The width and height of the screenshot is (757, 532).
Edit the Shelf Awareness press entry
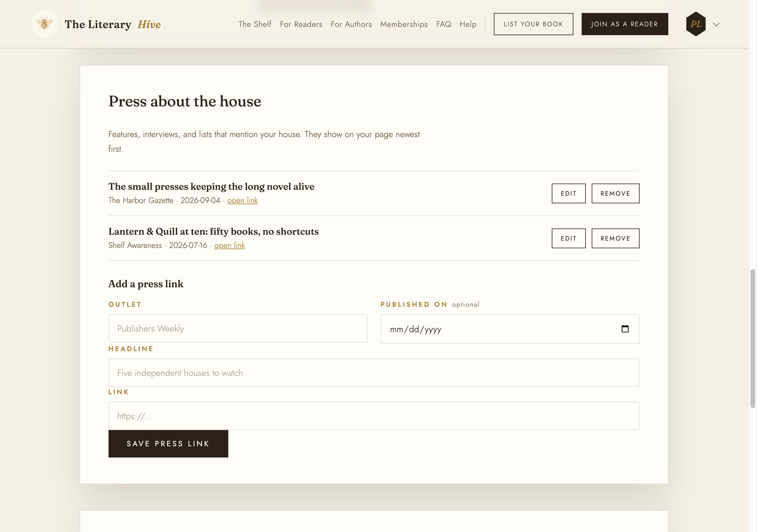[x=568, y=238]
